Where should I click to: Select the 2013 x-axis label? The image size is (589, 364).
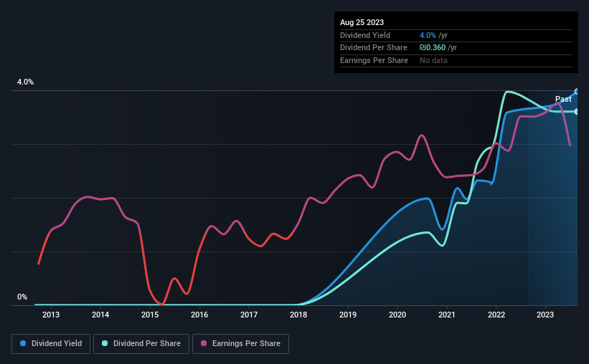coord(51,315)
